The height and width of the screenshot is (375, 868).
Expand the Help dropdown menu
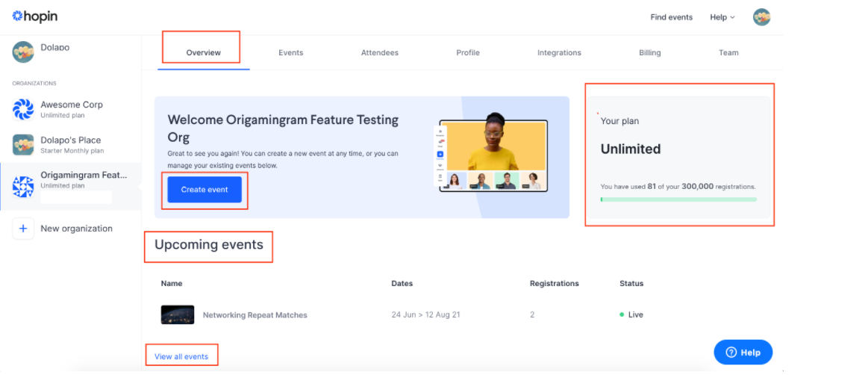pyautogui.click(x=722, y=17)
